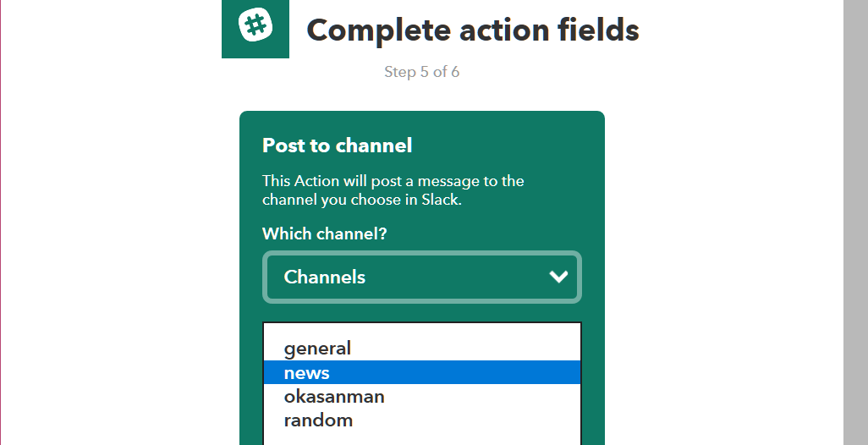Click the "Complete action fields" heading
This screenshot has width=868, height=445.
pyautogui.click(x=472, y=30)
